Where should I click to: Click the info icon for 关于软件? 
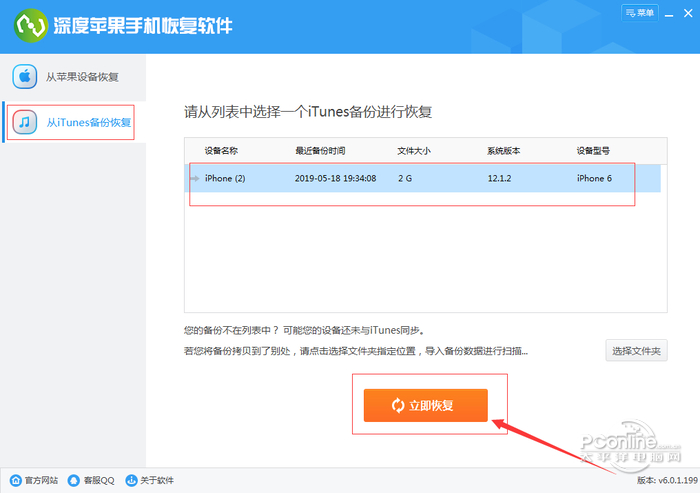pyautogui.click(x=131, y=480)
